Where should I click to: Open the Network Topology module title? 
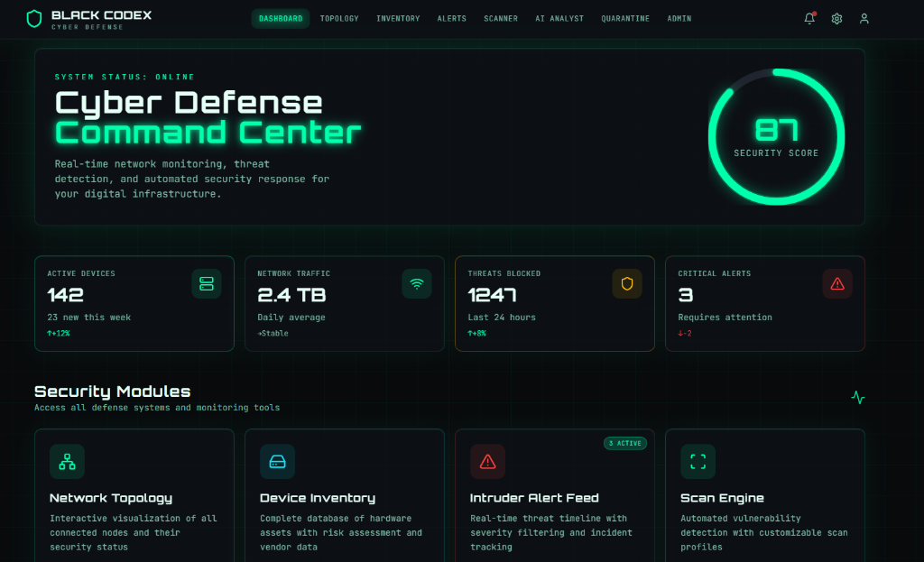click(111, 498)
